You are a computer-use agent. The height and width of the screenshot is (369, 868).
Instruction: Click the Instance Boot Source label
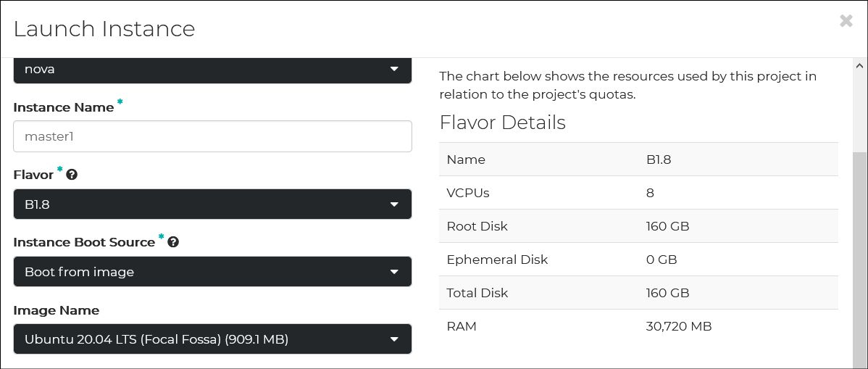[x=84, y=243]
